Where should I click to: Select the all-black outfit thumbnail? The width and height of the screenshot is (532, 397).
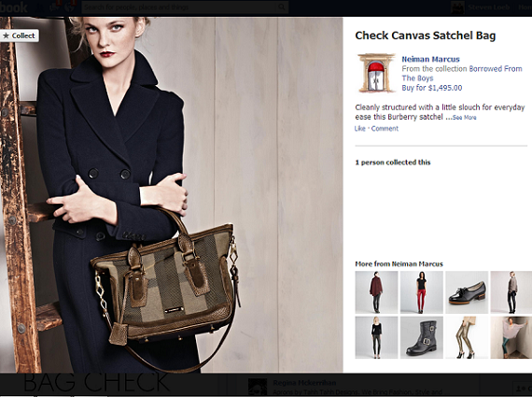(376, 337)
